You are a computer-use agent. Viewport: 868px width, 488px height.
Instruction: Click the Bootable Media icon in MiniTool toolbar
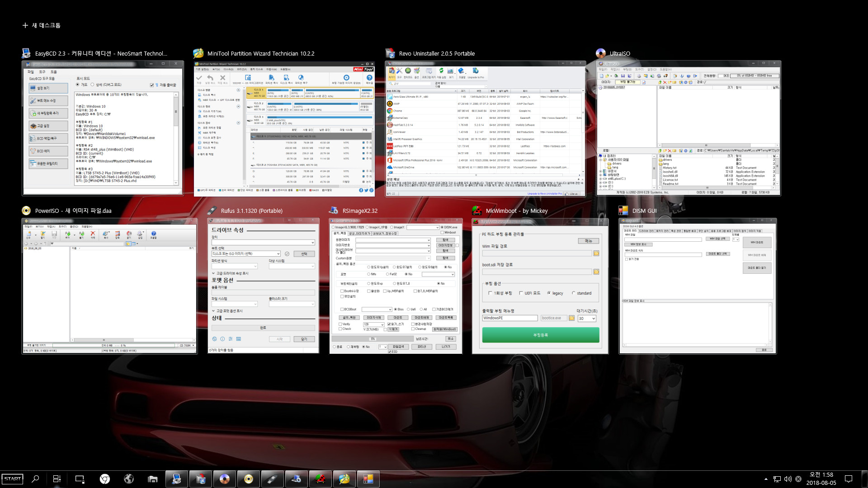346,78
